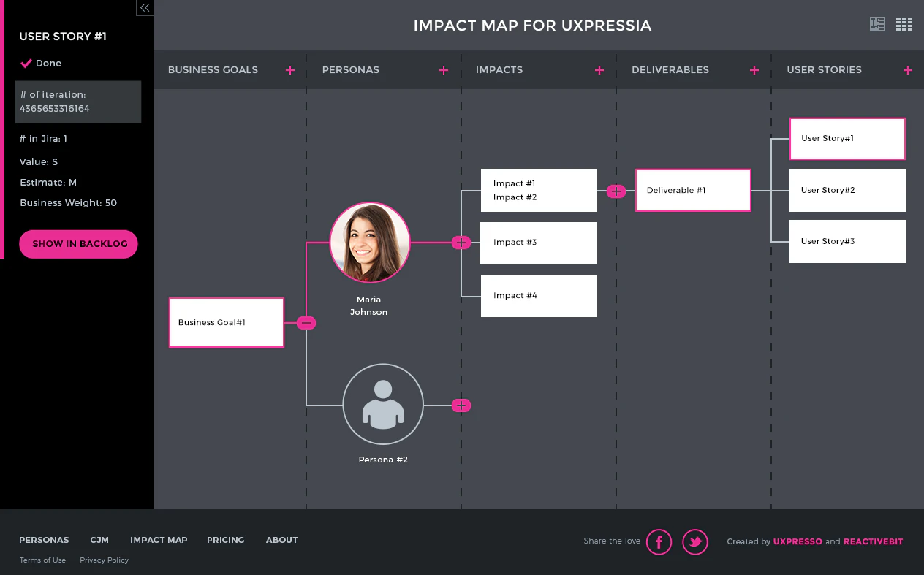Collapse Business Goal#1 branch with the minus node

306,322
